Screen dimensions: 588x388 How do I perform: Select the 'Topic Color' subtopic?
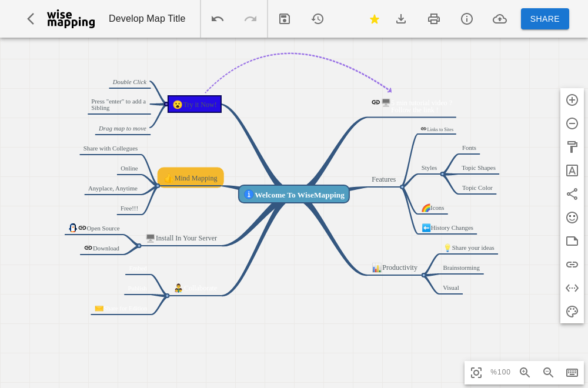click(x=477, y=188)
